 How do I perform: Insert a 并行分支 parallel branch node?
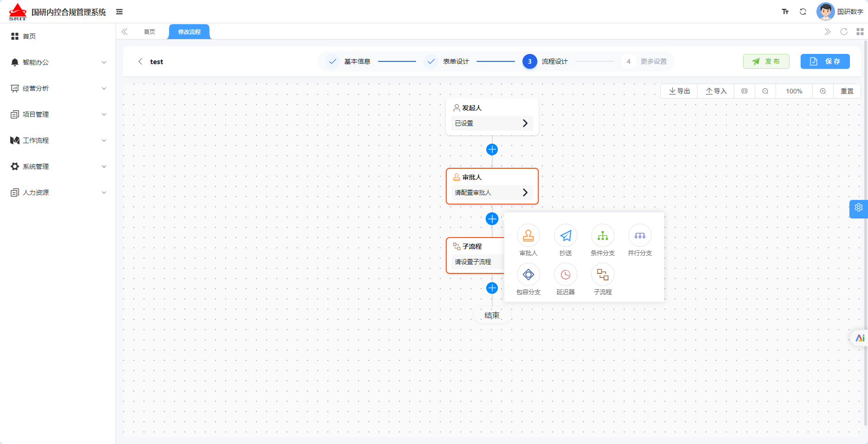coord(640,236)
